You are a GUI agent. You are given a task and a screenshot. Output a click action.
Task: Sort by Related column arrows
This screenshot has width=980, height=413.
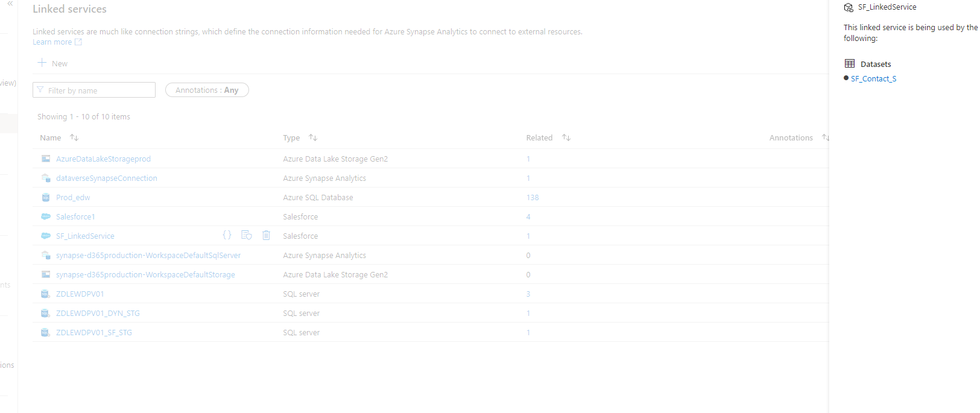tap(566, 137)
